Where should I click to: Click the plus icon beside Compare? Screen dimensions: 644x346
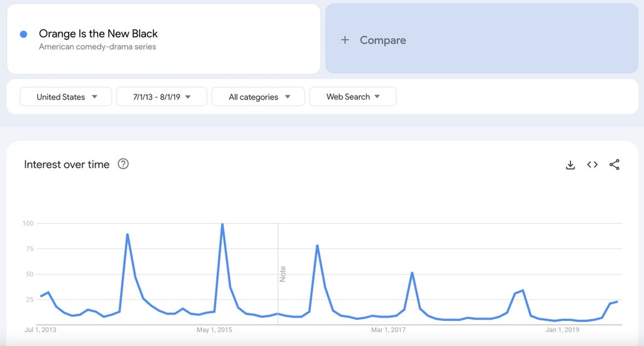(345, 40)
